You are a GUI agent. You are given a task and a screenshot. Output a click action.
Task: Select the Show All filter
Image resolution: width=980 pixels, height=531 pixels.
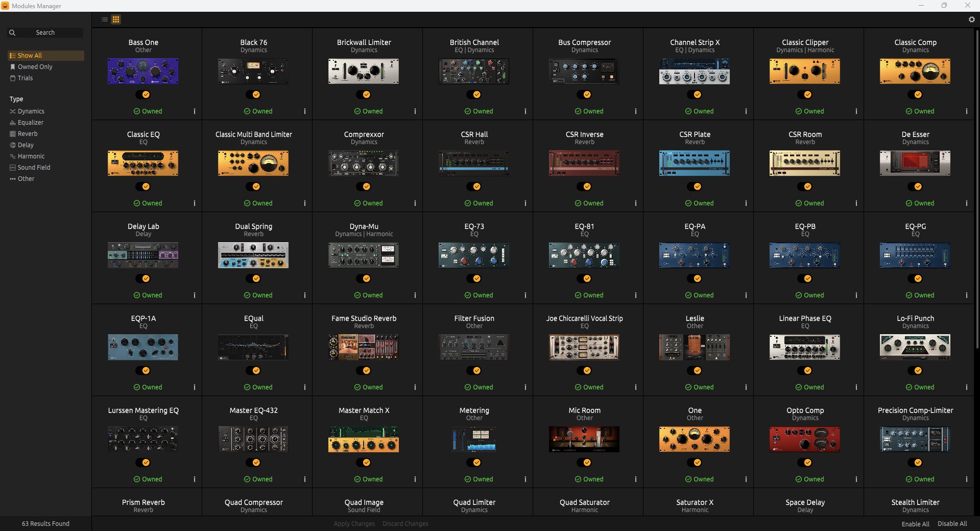(x=46, y=56)
